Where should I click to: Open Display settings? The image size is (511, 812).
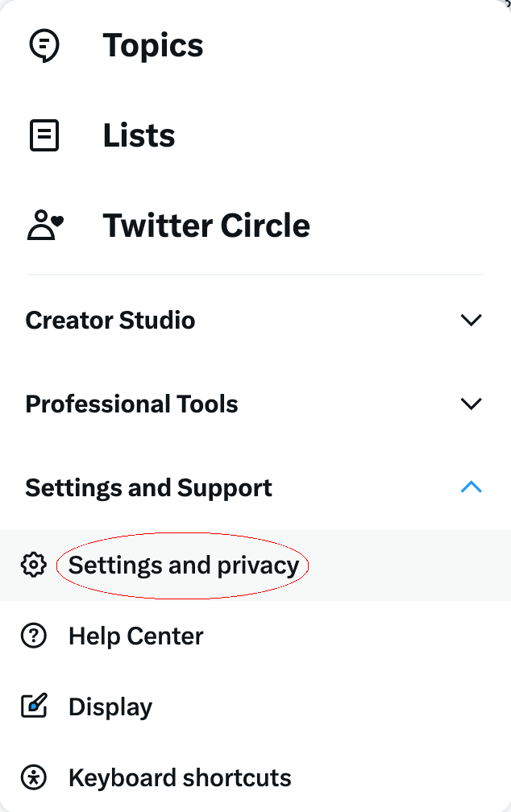[x=110, y=706]
